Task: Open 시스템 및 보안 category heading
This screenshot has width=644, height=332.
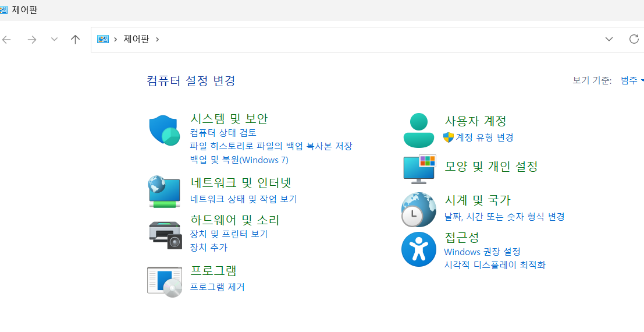Action: pos(229,118)
